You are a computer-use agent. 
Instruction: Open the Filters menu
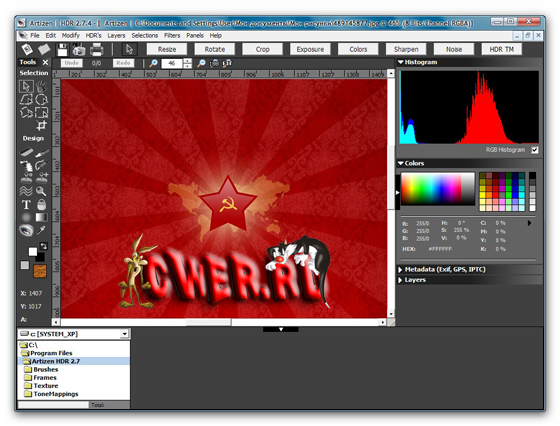(172, 35)
